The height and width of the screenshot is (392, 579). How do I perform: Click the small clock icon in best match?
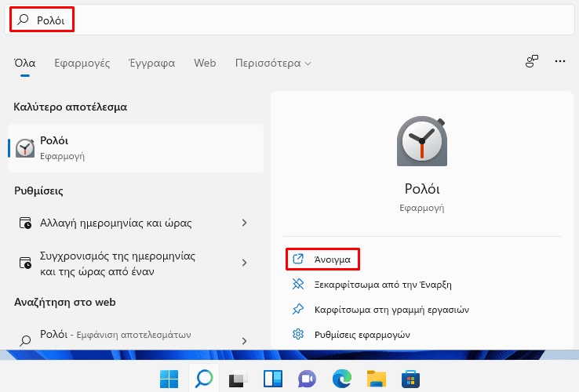25,148
